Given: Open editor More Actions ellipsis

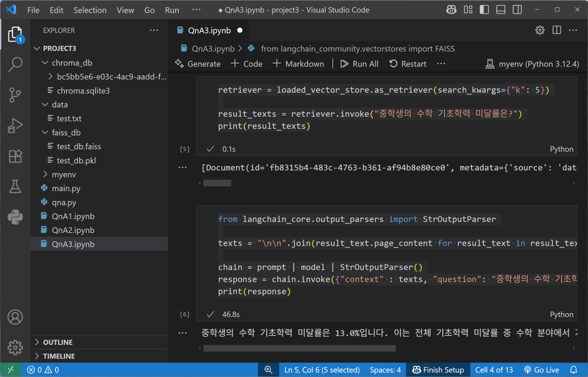Looking at the screenshot, I should pos(573,30).
